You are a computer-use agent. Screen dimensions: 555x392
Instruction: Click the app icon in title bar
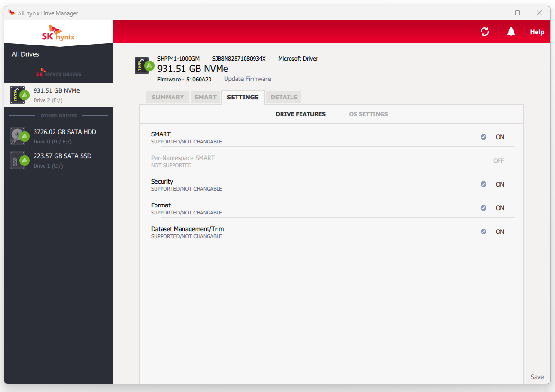12,13
